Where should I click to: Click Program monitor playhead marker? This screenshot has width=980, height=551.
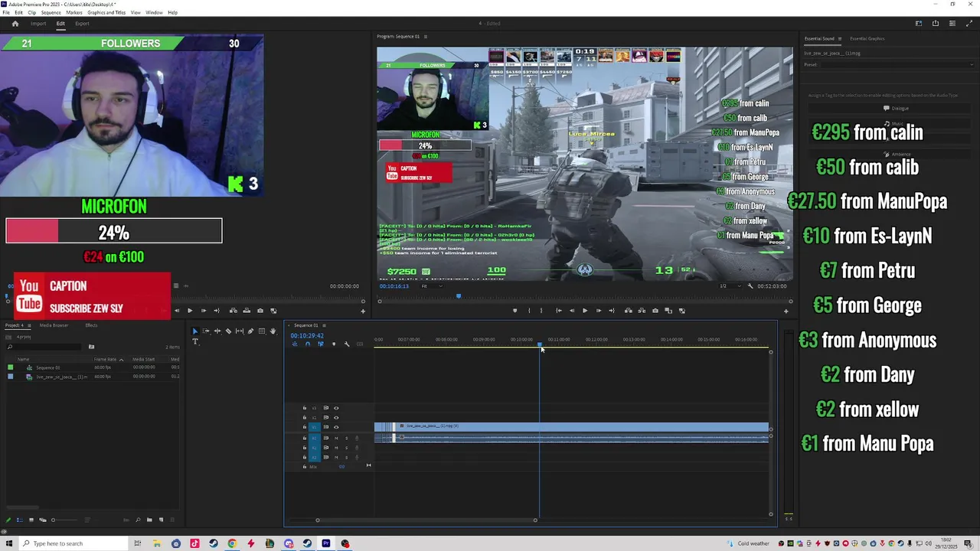pyautogui.click(x=459, y=295)
